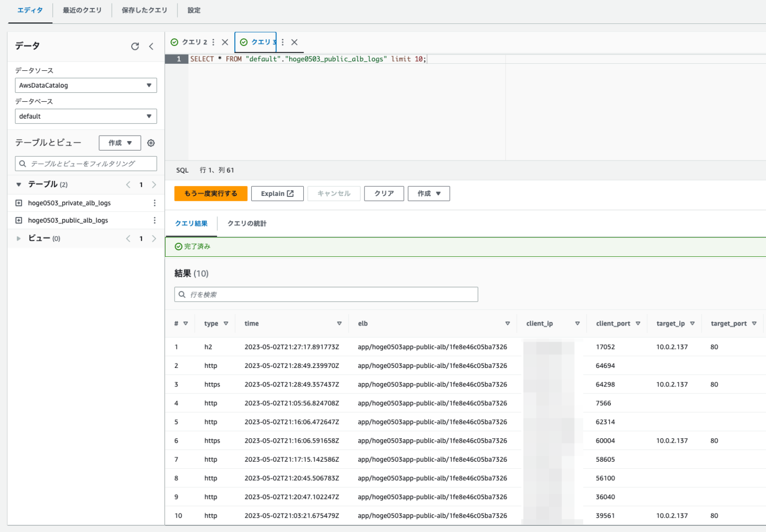Screen dimensions: 766x532
Task: Switch to the クエリの統計 tab
Action: pyautogui.click(x=247, y=223)
